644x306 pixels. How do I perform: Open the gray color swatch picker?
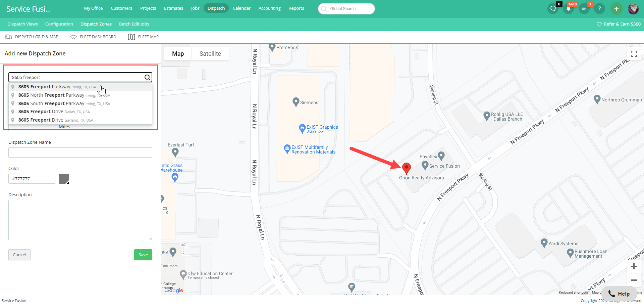coord(64,179)
